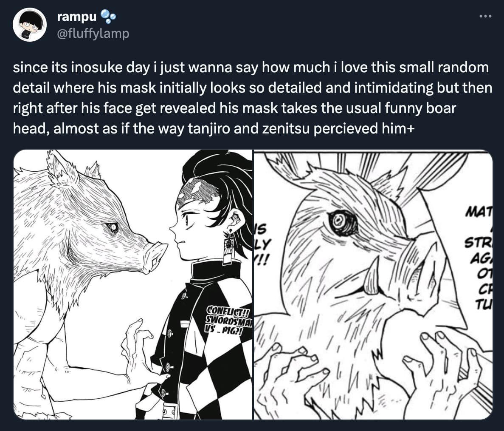The height and width of the screenshot is (431, 504).
Task: Open the left manga image with Tanjiro
Action: click(x=133, y=284)
